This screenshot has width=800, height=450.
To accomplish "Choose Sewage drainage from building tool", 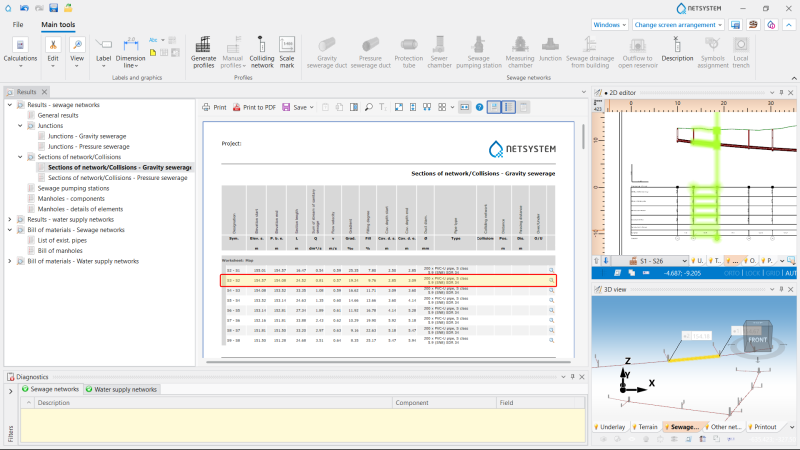I will [x=590, y=52].
